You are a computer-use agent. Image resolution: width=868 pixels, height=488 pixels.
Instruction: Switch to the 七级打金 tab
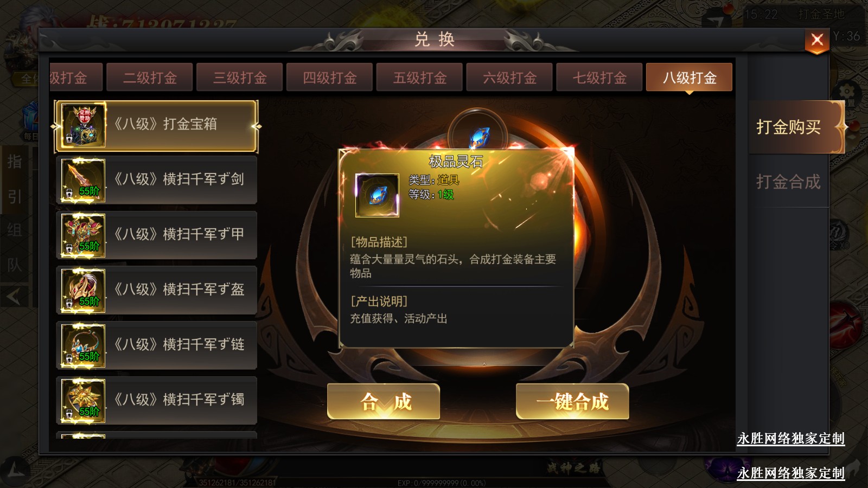click(x=599, y=78)
